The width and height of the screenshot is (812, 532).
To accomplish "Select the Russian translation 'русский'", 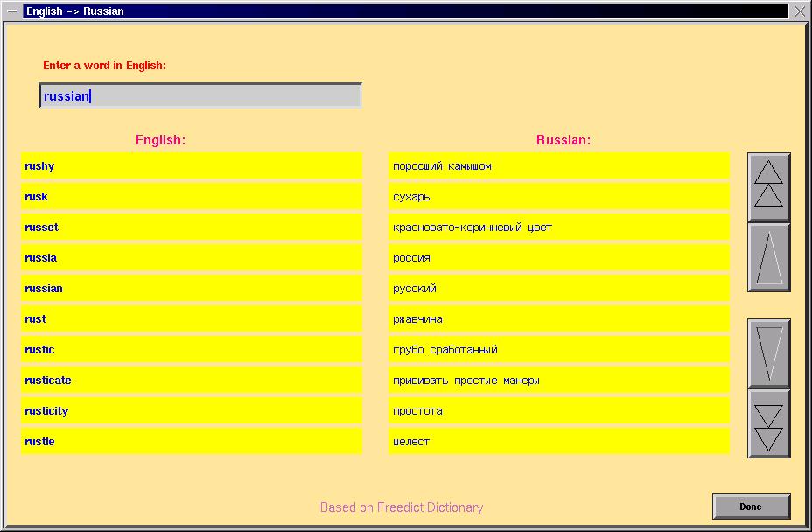I will pos(558,289).
